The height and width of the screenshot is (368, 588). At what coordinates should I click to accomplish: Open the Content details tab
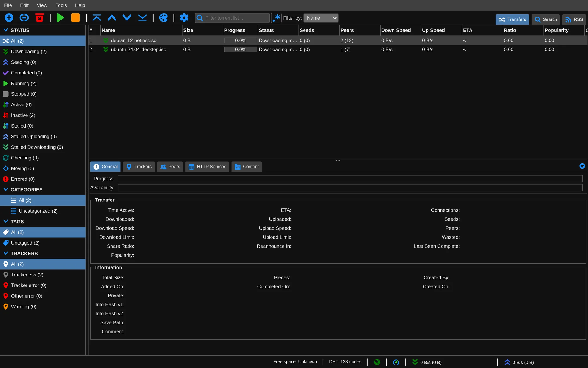coord(247,167)
